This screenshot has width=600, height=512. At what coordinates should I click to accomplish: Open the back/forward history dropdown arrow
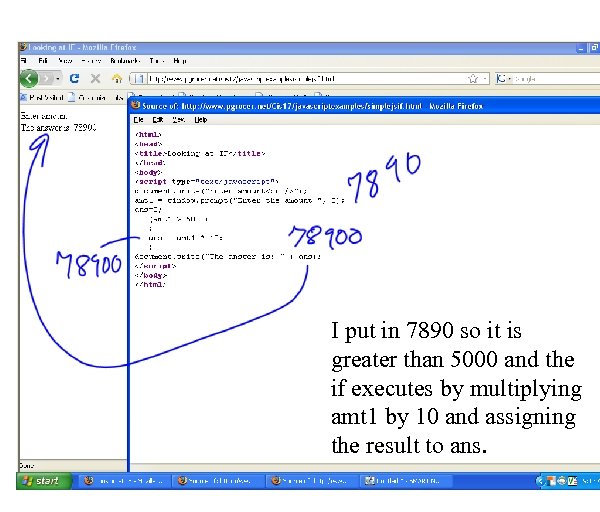[58, 79]
